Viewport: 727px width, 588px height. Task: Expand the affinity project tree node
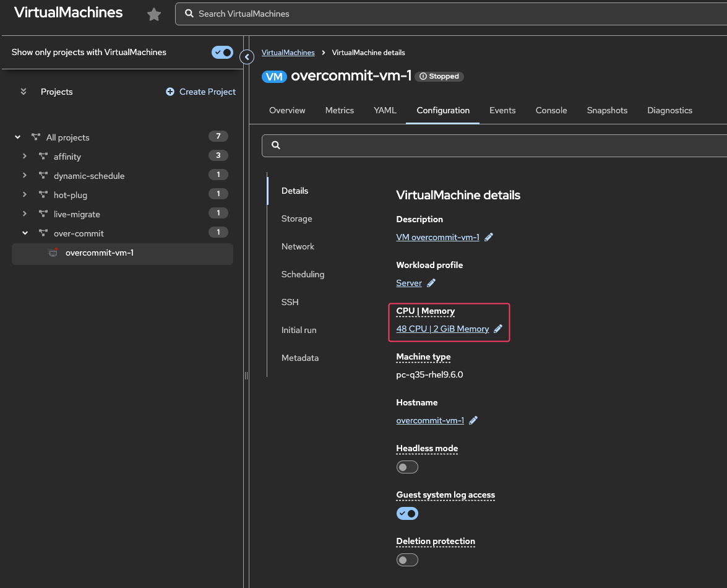[x=25, y=157]
